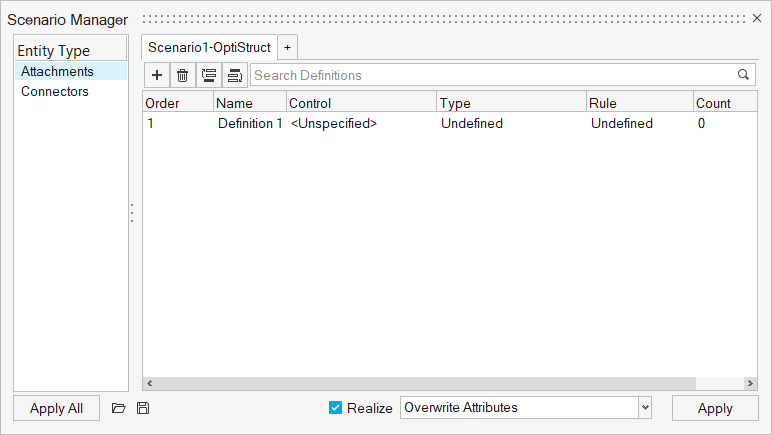The image size is (772, 435).
Task: Add a new definition with the plus icon
Action: click(x=157, y=75)
